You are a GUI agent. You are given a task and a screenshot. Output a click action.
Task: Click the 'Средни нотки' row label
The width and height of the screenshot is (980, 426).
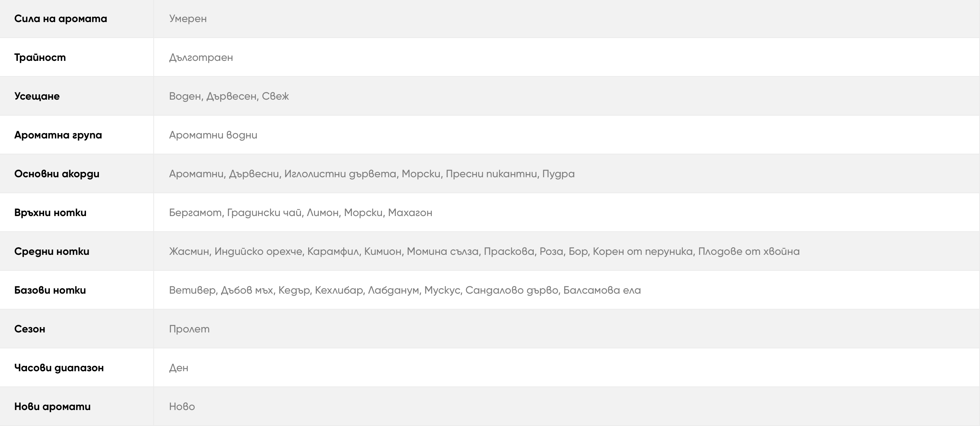[52, 251]
